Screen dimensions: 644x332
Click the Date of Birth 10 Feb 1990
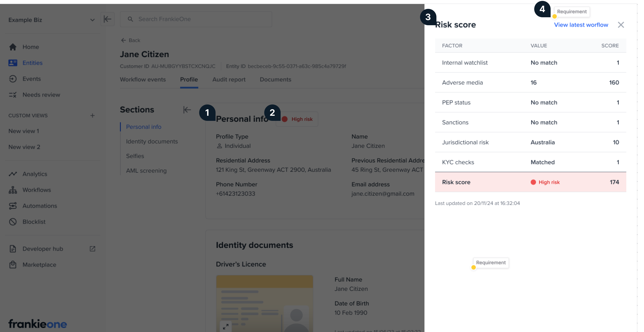pyautogui.click(x=351, y=313)
